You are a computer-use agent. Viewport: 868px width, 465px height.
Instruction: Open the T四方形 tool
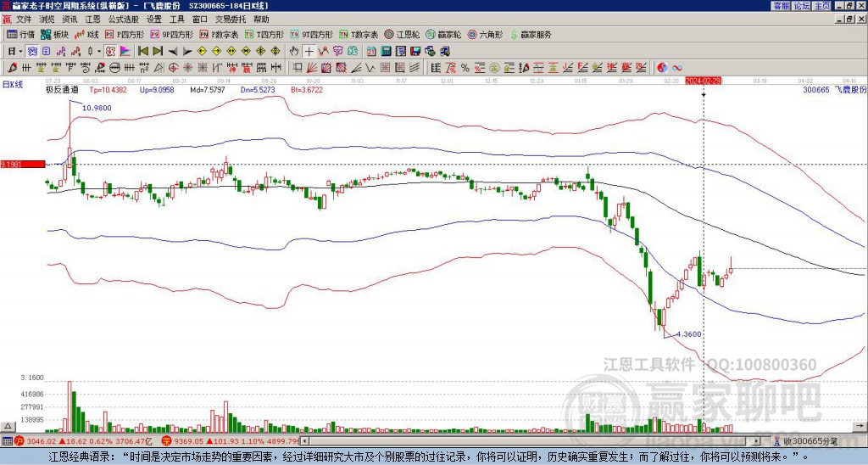coord(264,34)
